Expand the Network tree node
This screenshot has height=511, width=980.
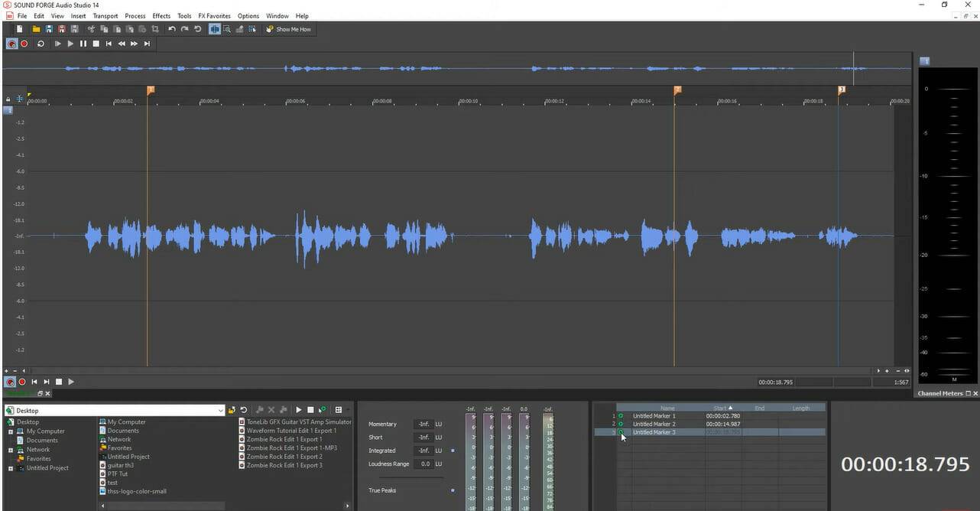tap(11, 450)
